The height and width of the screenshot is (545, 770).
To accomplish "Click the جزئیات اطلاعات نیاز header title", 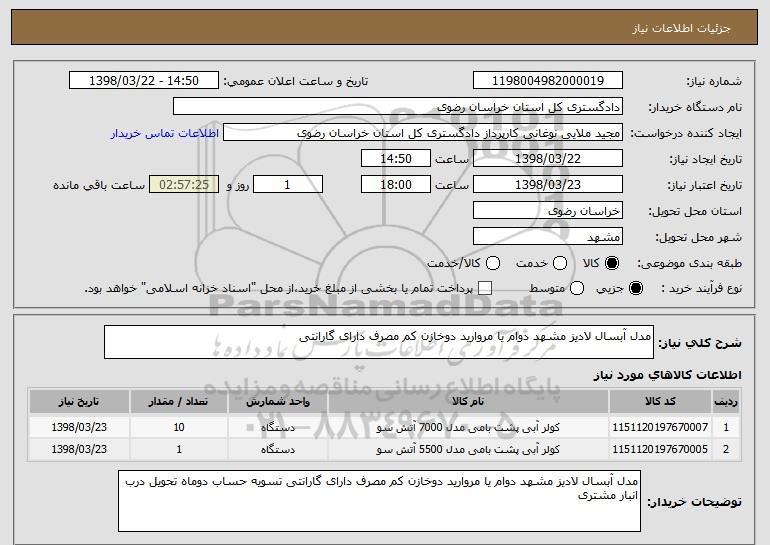I will click(x=681, y=28).
